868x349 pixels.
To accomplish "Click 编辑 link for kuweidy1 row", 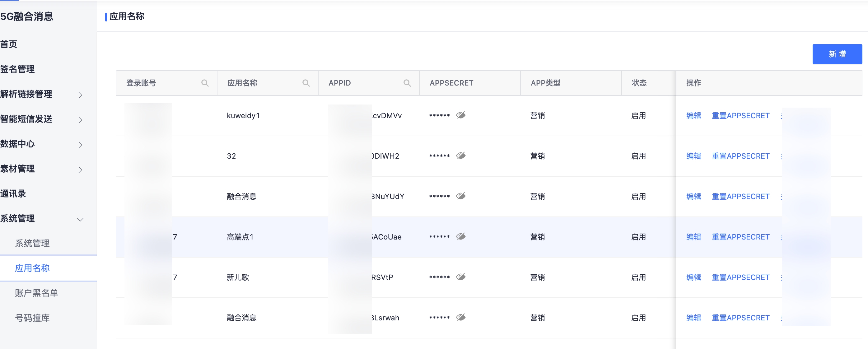I will tap(693, 115).
